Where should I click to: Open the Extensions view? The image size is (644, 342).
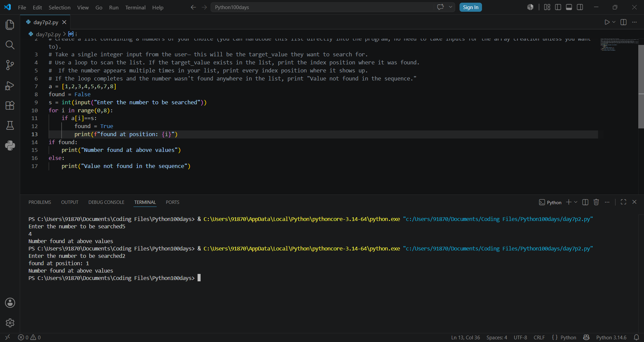coord(10,106)
